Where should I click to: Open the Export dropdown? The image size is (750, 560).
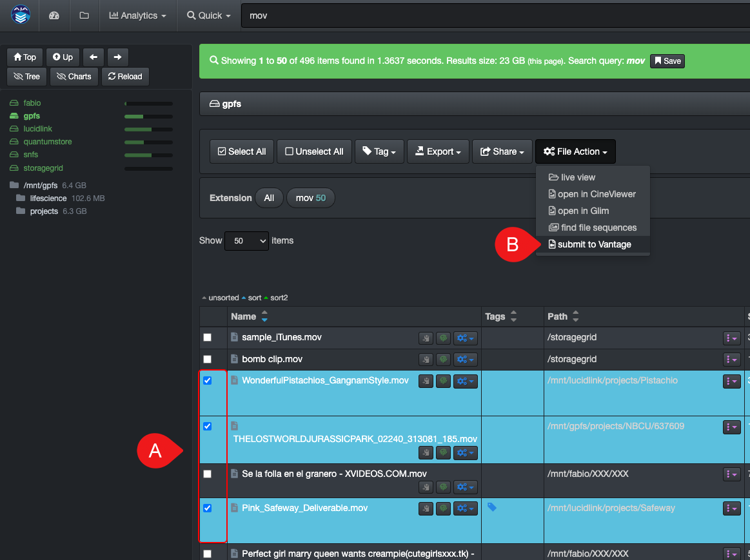click(438, 151)
